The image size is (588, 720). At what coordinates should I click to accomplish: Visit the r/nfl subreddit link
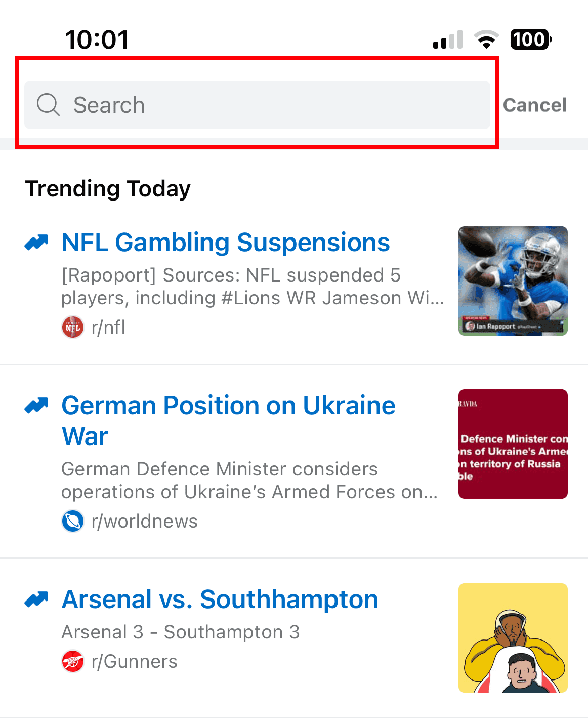coord(108,327)
